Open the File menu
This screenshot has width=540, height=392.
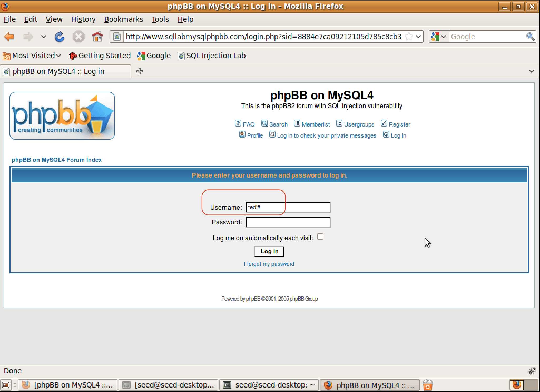coord(10,19)
